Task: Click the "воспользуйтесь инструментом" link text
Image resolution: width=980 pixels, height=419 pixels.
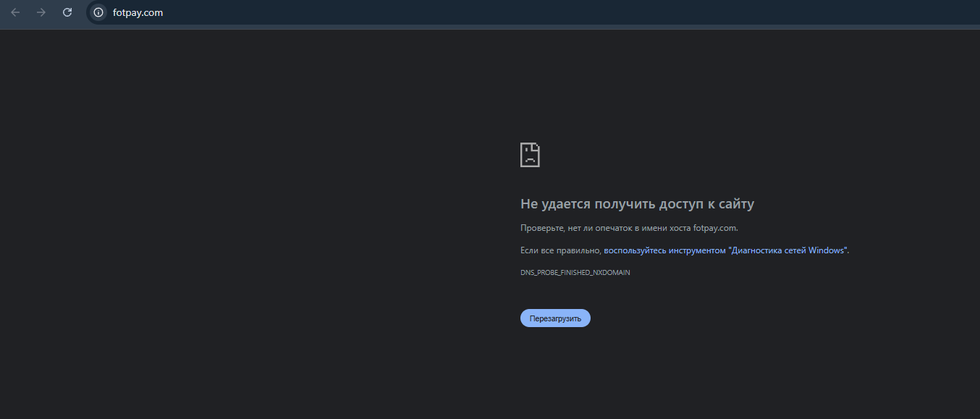Action: click(x=664, y=250)
